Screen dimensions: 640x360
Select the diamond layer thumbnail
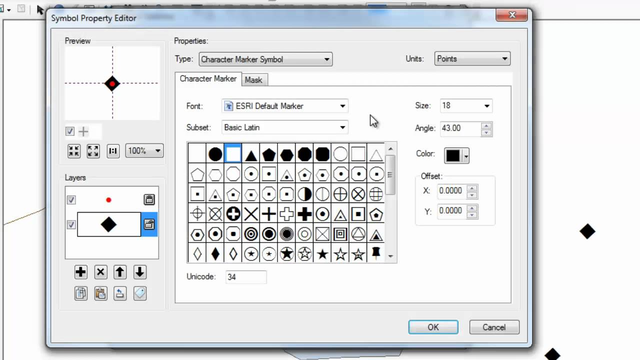pos(109,224)
